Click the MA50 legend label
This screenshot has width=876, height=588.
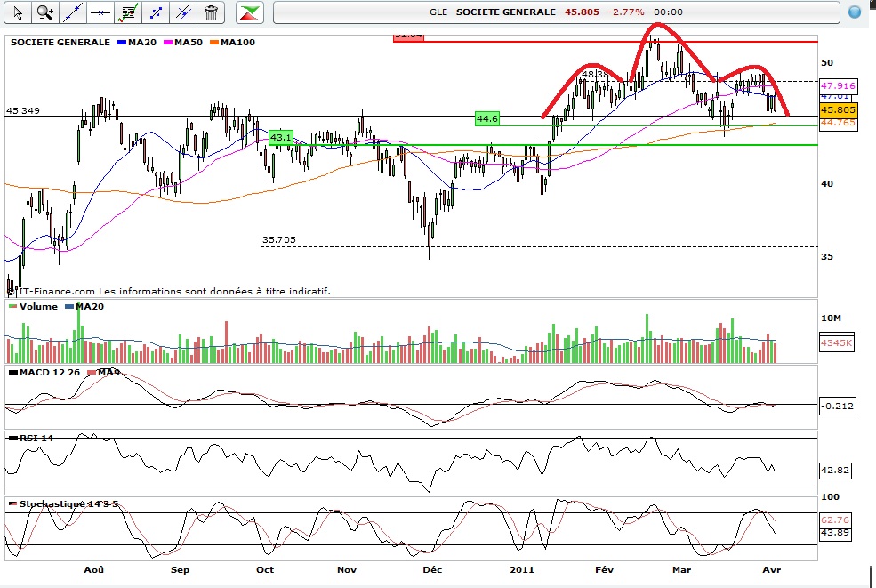tap(189, 43)
